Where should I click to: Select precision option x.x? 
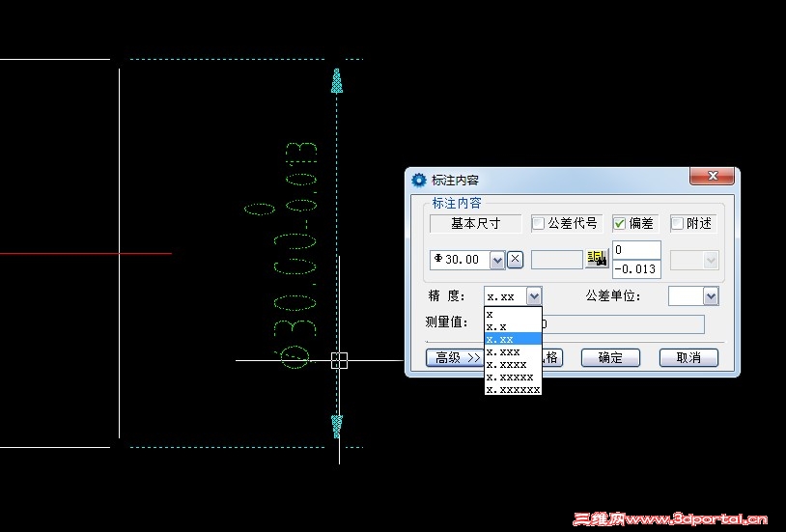point(513,327)
